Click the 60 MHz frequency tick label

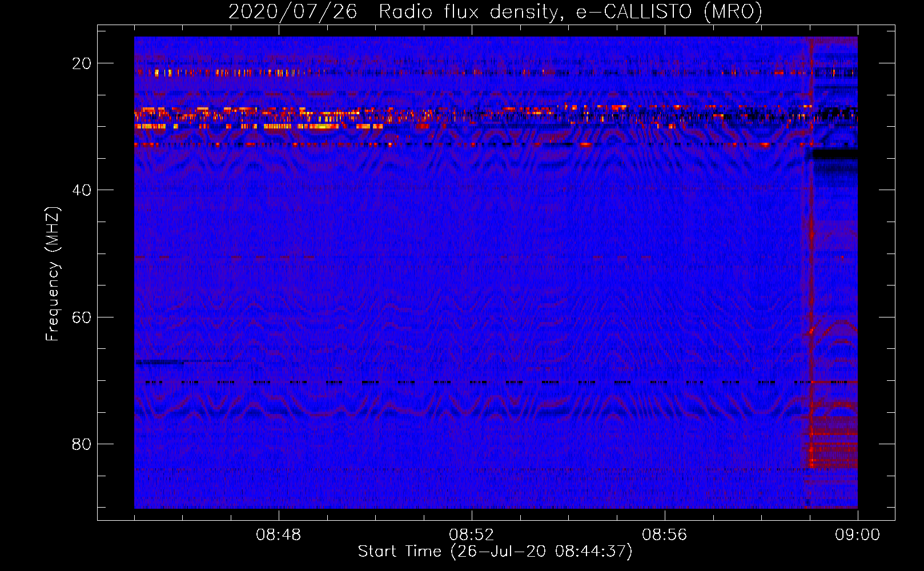pyautogui.click(x=82, y=317)
